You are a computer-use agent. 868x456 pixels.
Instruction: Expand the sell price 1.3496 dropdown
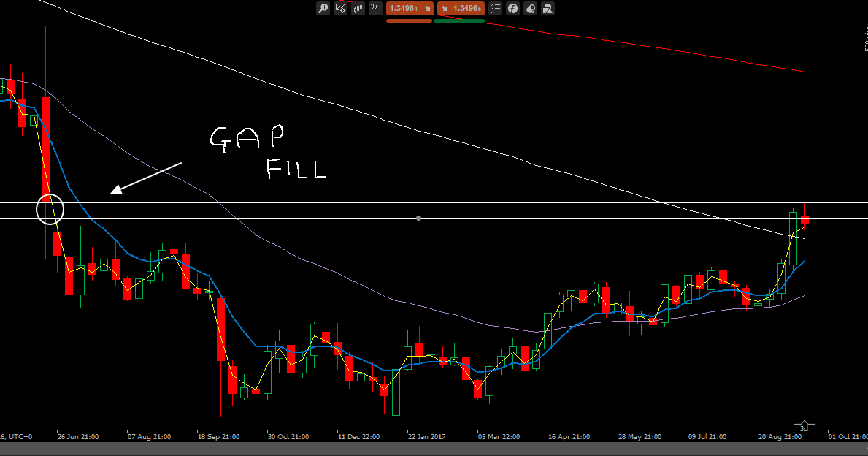[427, 9]
